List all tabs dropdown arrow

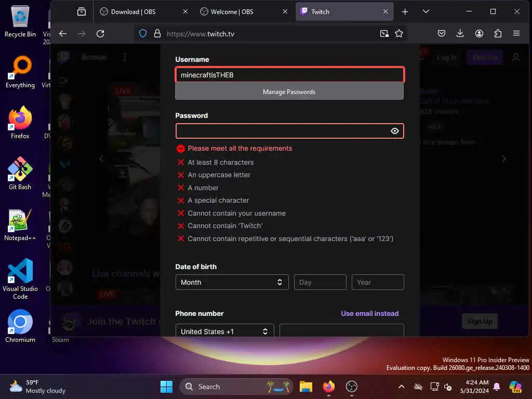coord(426,11)
